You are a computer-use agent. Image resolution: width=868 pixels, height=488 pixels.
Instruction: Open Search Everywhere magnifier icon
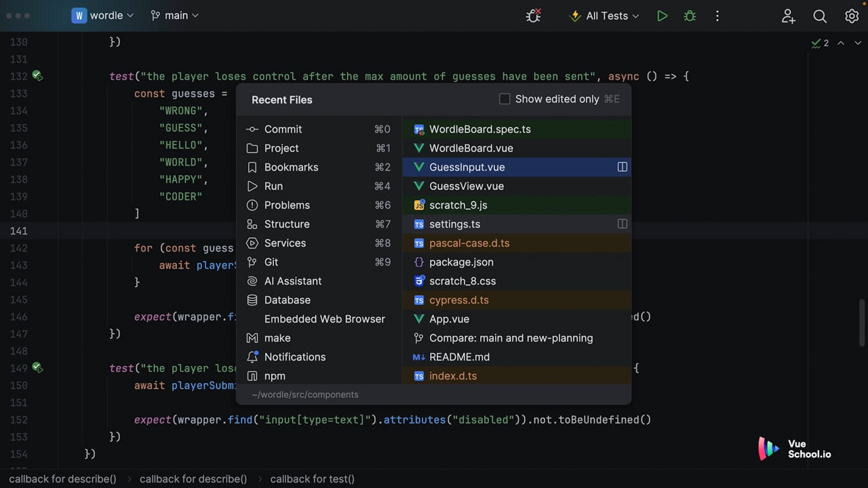click(x=820, y=16)
